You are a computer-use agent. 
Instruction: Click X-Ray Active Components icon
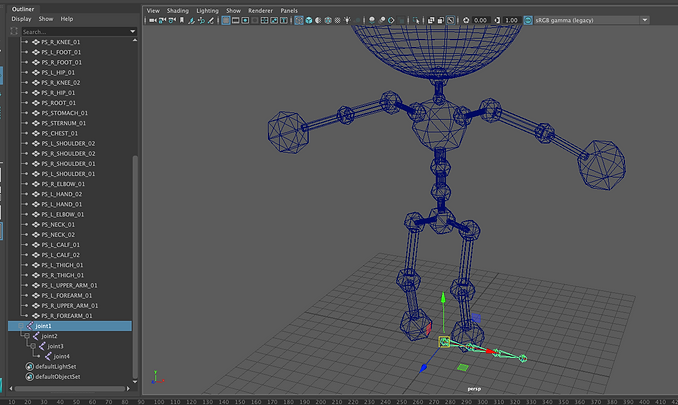[x=441, y=20]
